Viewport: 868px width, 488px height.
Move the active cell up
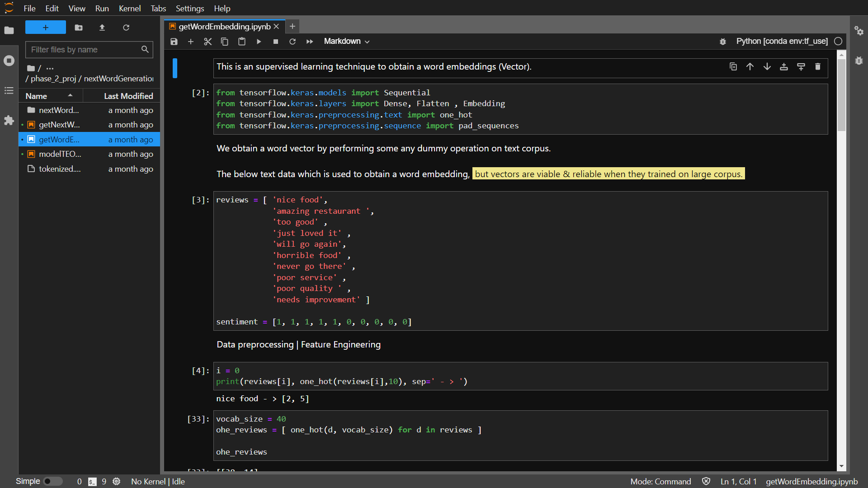(750, 66)
